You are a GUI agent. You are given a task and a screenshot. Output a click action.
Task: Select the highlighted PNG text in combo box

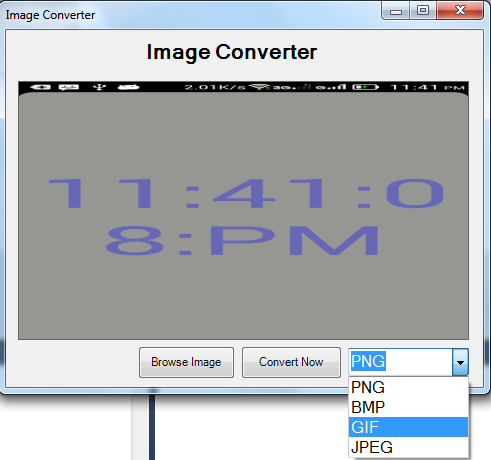coord(368,361)
